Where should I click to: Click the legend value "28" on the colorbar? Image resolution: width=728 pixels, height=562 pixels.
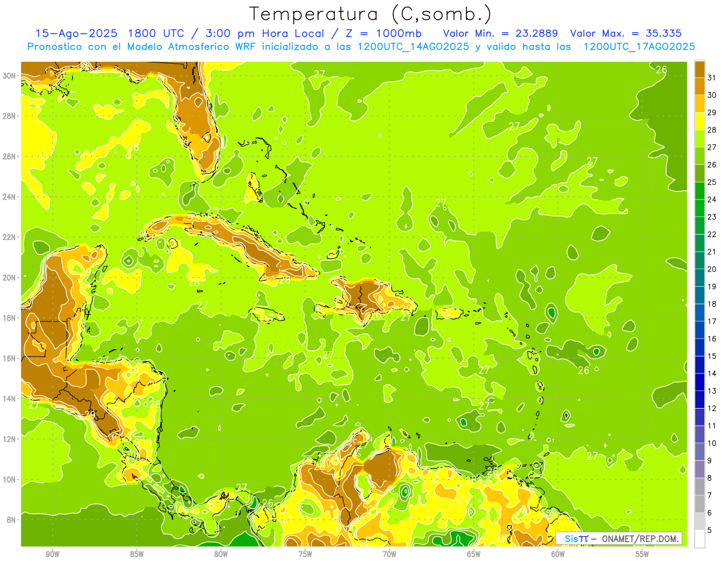(712, 130)
